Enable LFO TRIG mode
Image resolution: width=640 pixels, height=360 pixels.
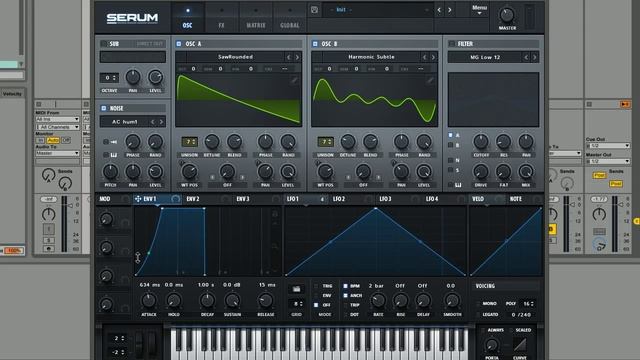[316, 286]
